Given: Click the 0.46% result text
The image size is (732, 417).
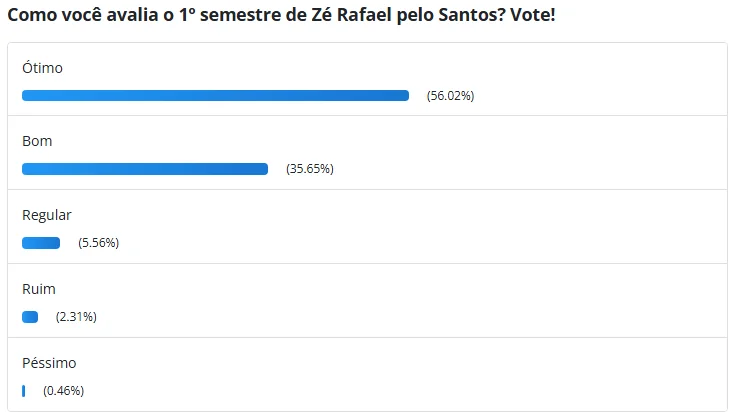Looking at the screenshot, I should (63, 390).
